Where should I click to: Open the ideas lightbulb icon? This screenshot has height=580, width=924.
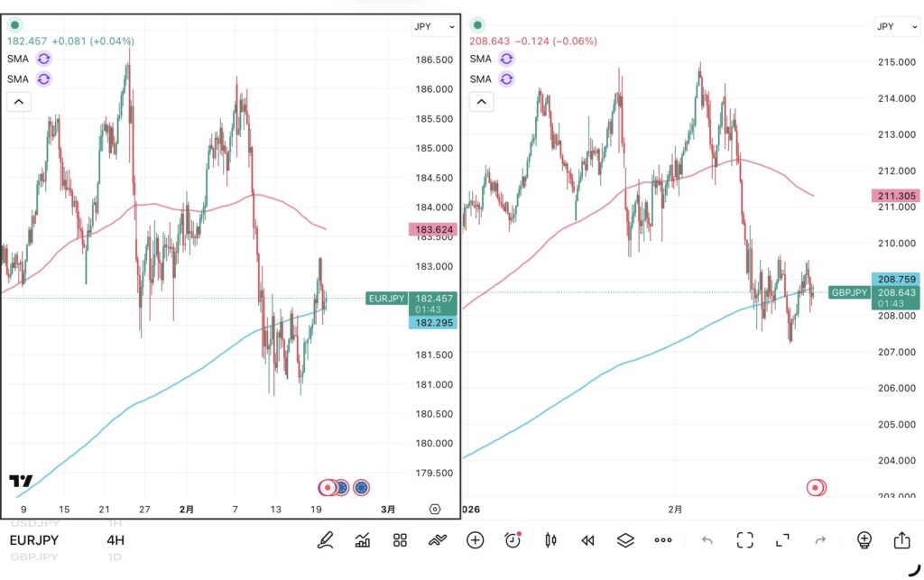coord(864,540)
